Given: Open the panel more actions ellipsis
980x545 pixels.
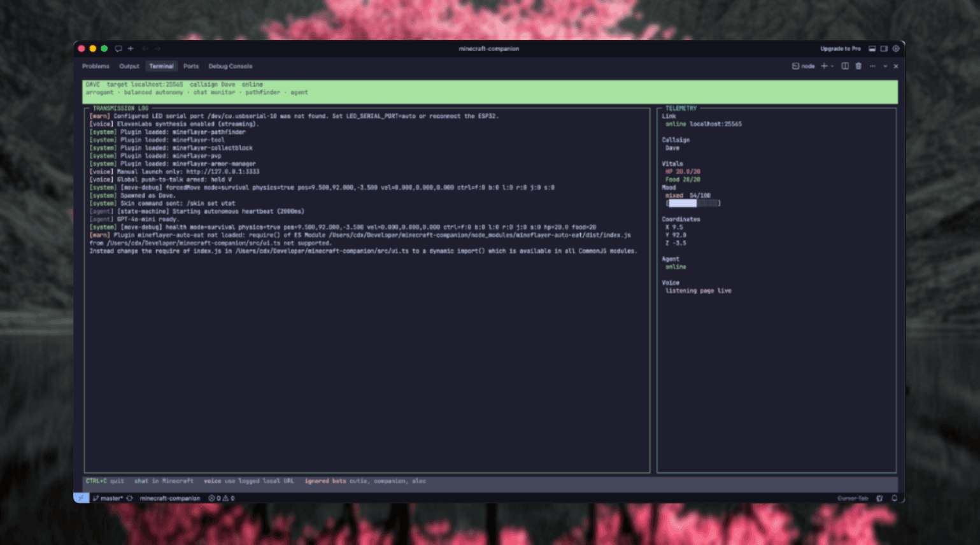Looking at the screenshot, I should point(872,66).
